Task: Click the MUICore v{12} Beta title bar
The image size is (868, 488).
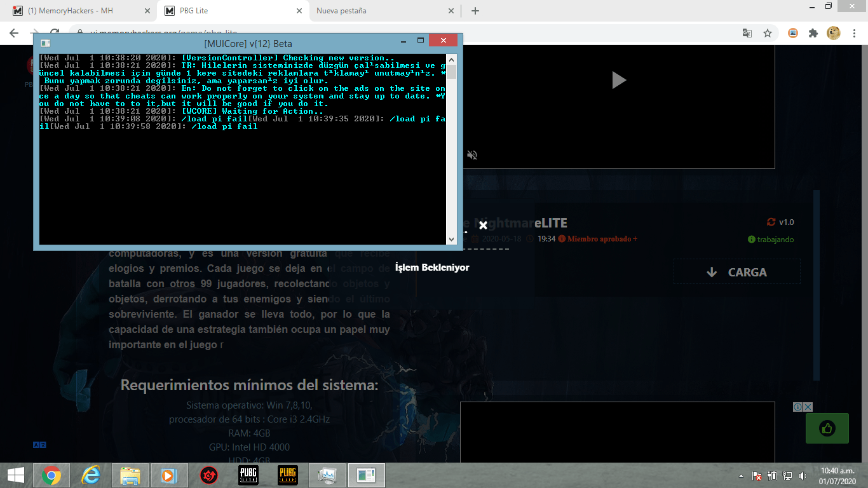Action: (248, 43)
